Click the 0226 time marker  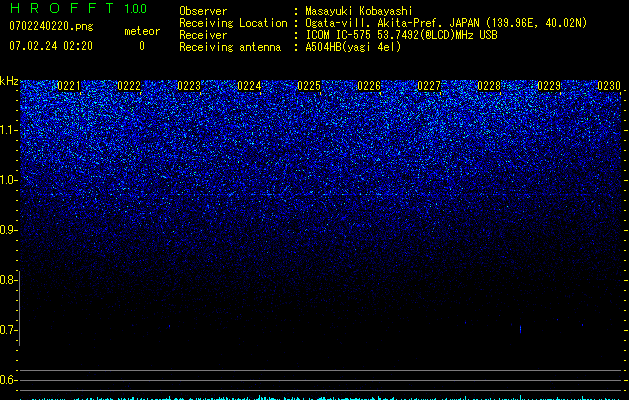[369, 86]
